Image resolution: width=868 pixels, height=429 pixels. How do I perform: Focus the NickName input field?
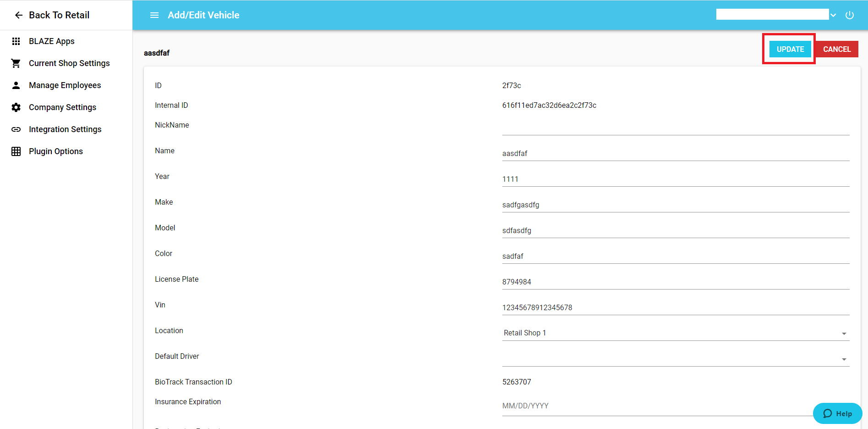[x=675, y=128]
